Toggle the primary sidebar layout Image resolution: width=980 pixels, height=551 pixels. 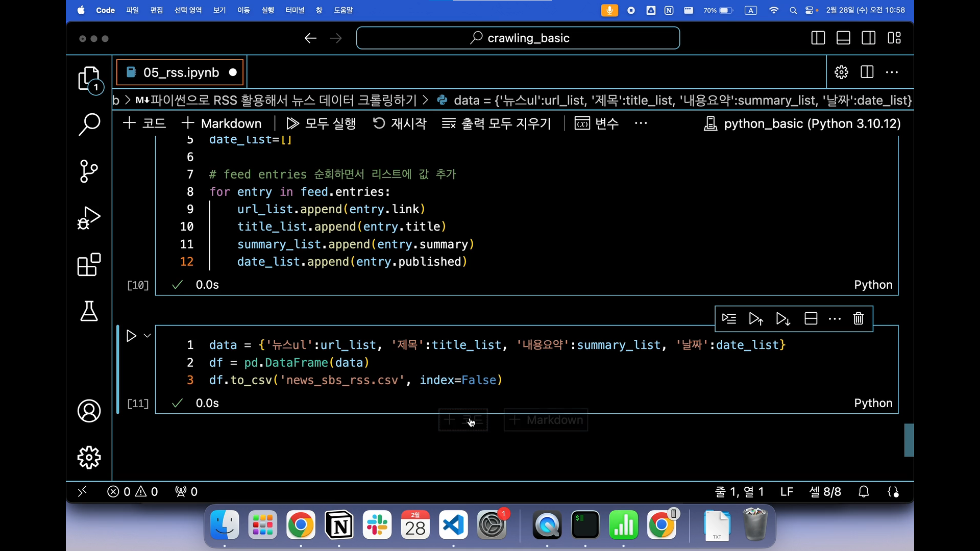[818, 38]
